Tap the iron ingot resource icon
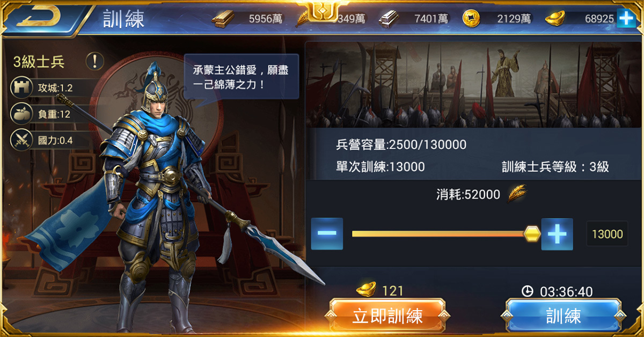 coord(389,19)
